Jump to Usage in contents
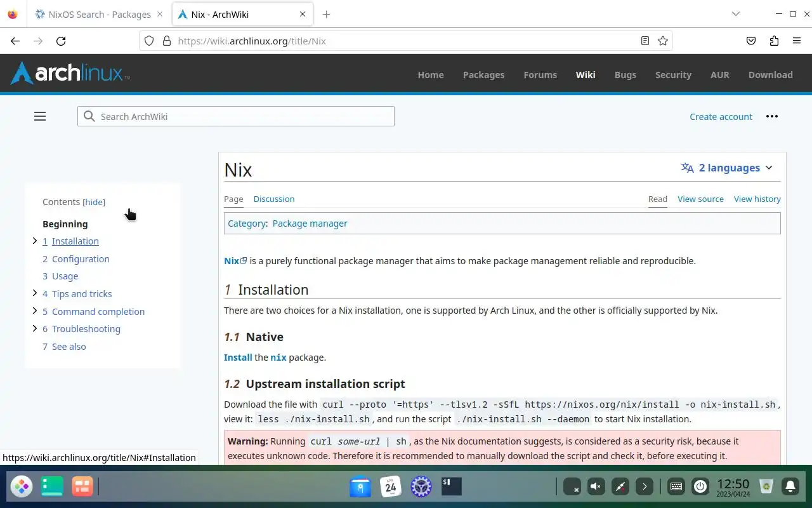Viewport: 812px width, 508px height. click(65, 276)
